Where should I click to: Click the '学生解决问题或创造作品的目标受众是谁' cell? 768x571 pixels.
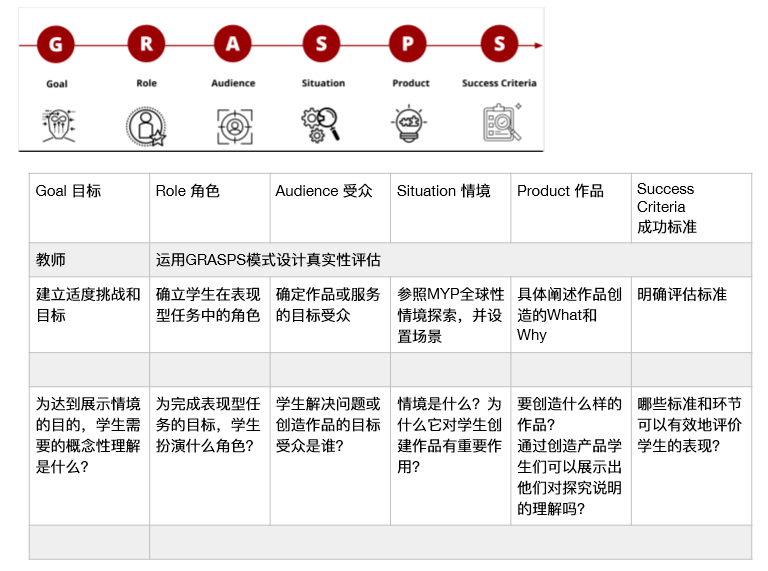[x=330, y=455]
